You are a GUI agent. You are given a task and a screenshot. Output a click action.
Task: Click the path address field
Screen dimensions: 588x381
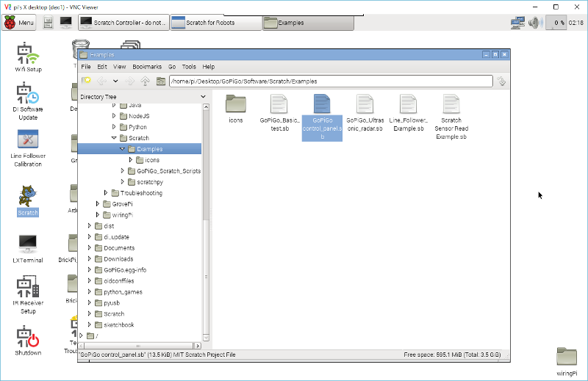(331, 81)
